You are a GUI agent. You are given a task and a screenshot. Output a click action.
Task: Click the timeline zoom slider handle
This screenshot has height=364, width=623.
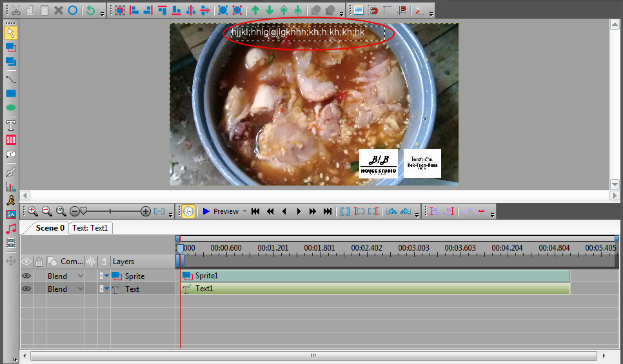click(82, 211)
